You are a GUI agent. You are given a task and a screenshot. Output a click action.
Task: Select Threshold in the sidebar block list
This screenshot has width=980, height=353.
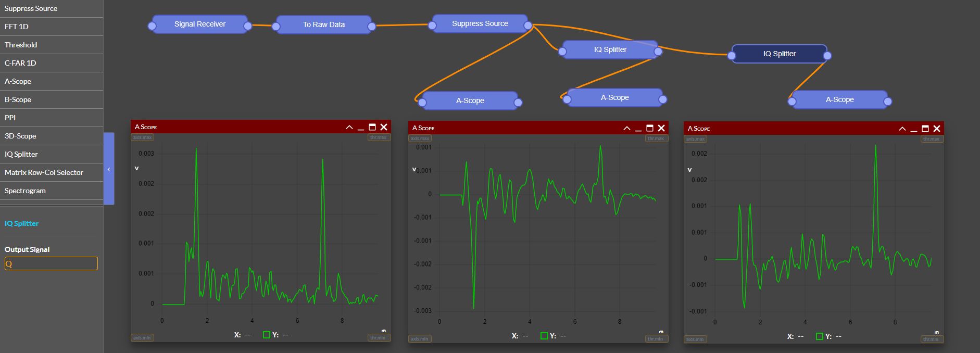pyautogui.click(x=52, y=45)
